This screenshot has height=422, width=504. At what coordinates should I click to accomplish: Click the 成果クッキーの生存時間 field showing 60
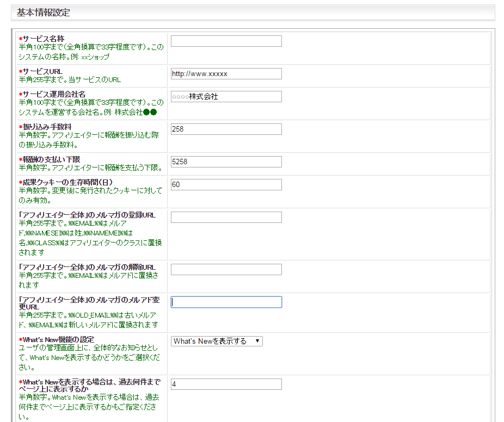[x=226, y=185]
